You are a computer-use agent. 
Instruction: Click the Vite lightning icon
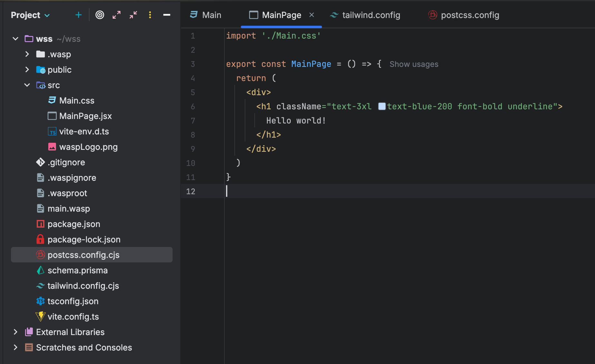41,316
